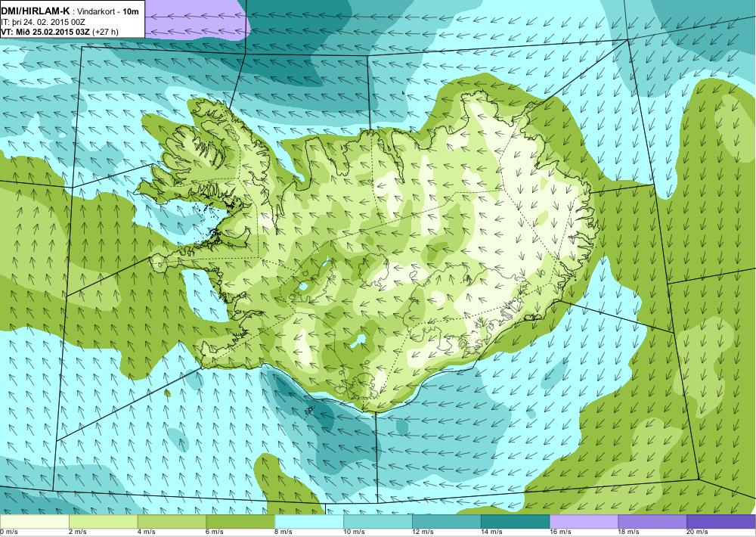Image resolution: width=756 pixels, height=537 pixels.
Task: Choose the 10–12 m/s turquoise legend swatch
Action: pyautogui.click(x=377, y=522)
